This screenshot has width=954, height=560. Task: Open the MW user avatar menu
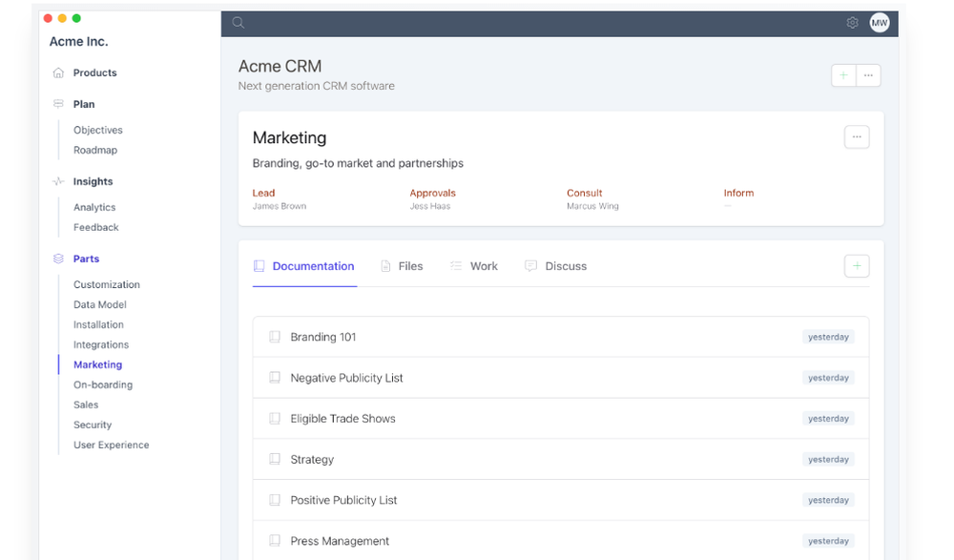click(x=880, y=23)
